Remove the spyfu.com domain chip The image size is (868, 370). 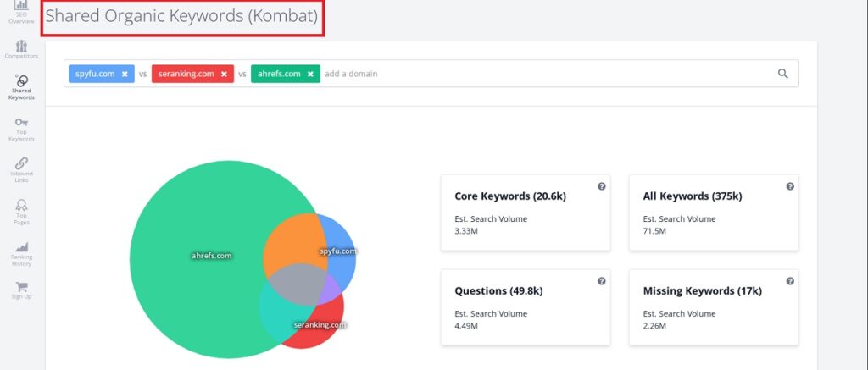125,75
